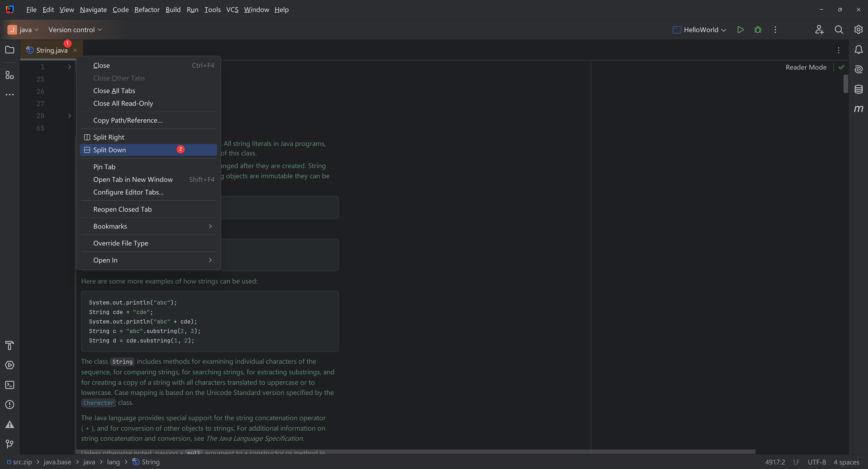
Task: Open the Structure tool window icon
Action: pyautogui.click(x=10, y=75)
